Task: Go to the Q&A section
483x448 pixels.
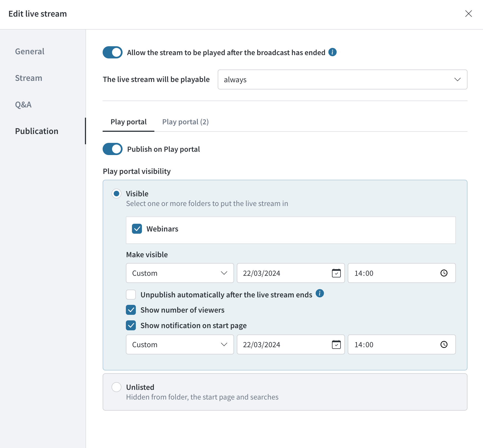Action: click(23, 105)
